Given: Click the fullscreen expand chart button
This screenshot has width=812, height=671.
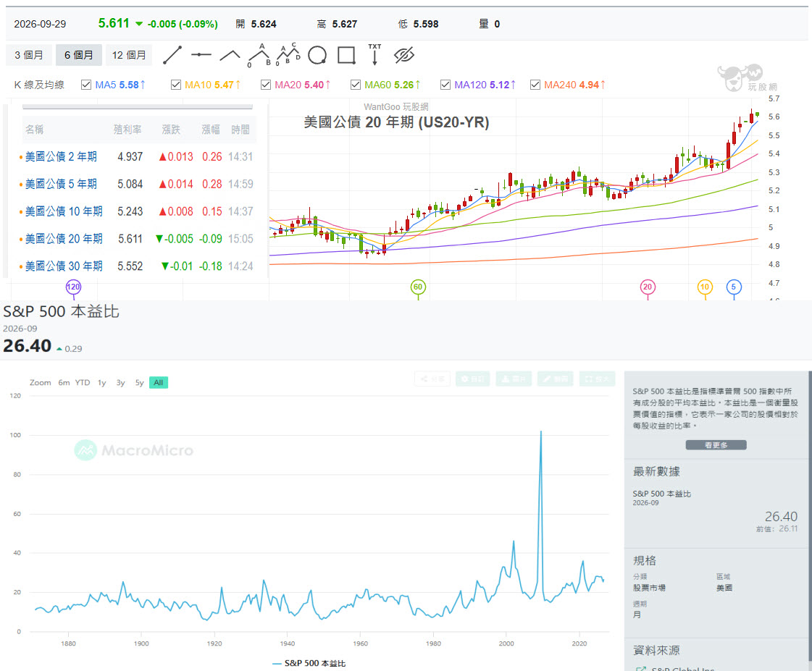Looking at the screenshot, I should point(597,379).
